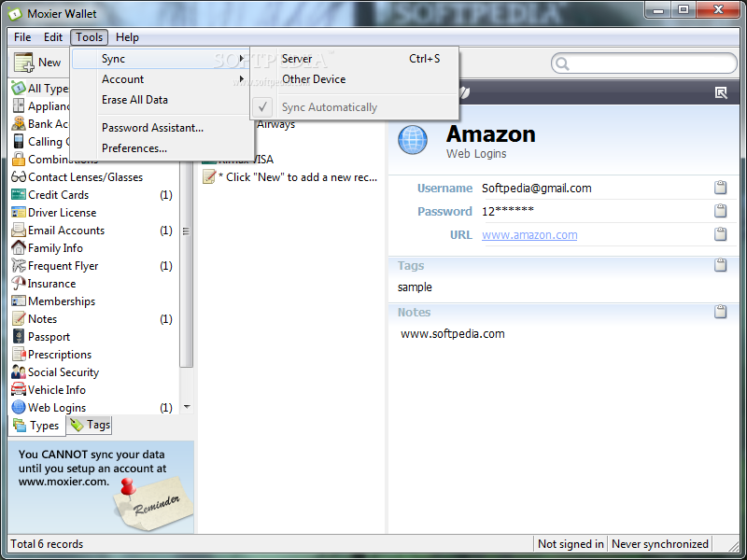This screenshot has height=560, width=747.
Task: Select the Prescriptions category icon
Action: 19,355
